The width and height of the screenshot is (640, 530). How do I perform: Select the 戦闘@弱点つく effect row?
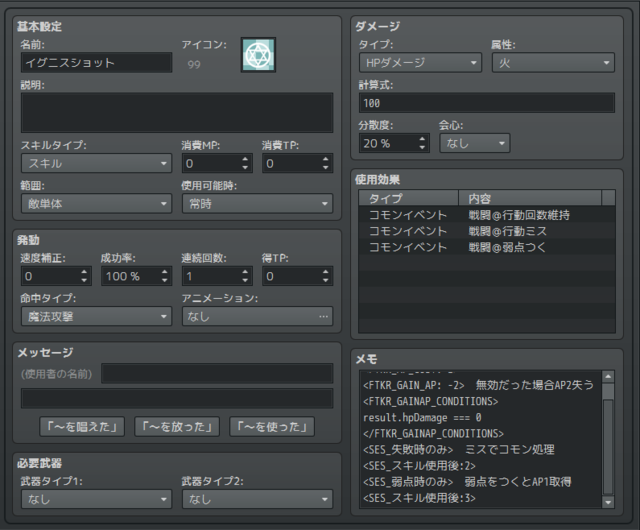click(487, 247)
